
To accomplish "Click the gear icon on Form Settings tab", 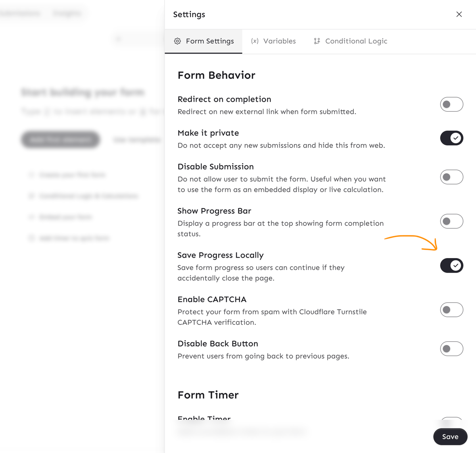I will point(177,41).
